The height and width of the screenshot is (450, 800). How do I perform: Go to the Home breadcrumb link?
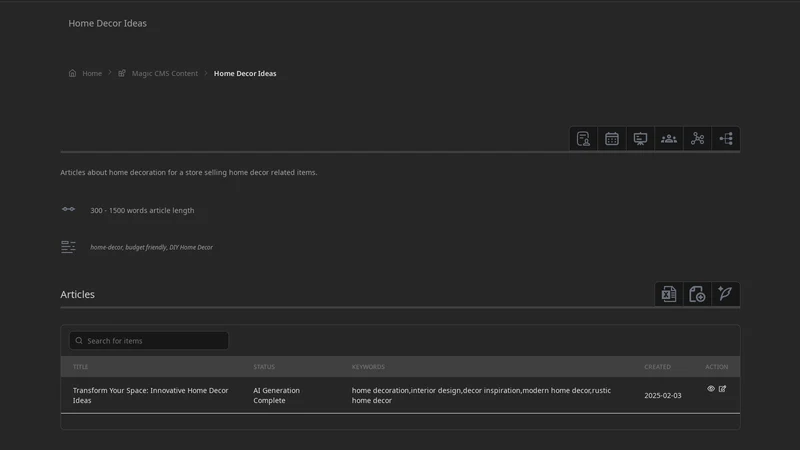[92, 73]
